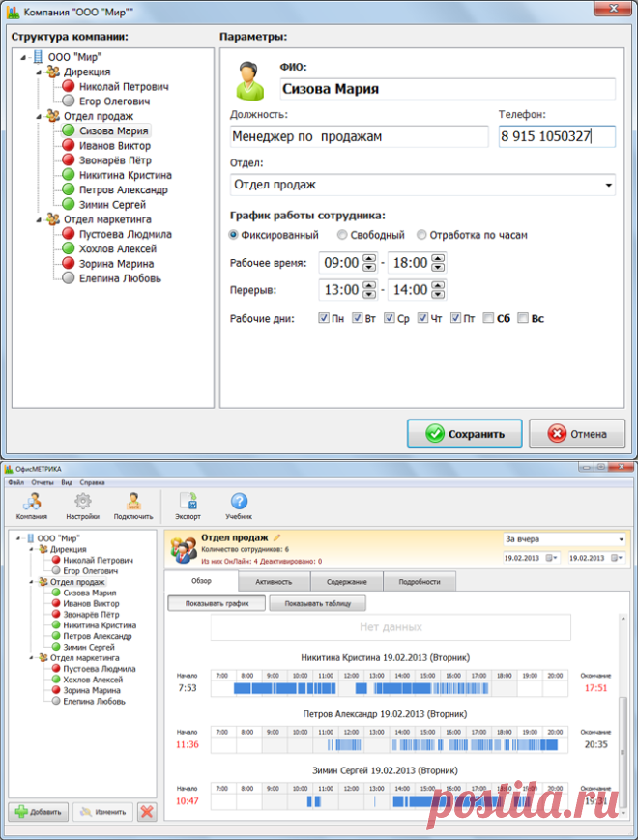Switch to the Активность tab
638x840 pixels.
[274, 582]
